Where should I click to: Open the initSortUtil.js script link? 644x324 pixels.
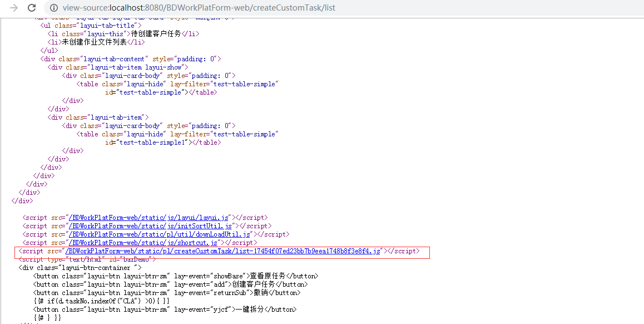click(x=150, y=225)
